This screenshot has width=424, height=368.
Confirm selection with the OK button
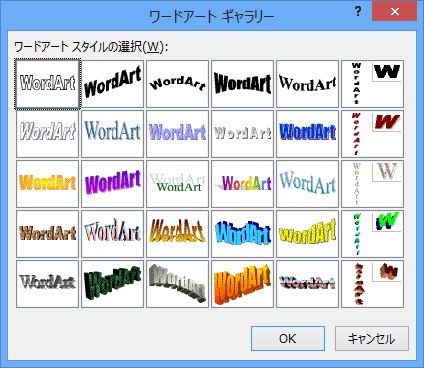coord(288,339)
